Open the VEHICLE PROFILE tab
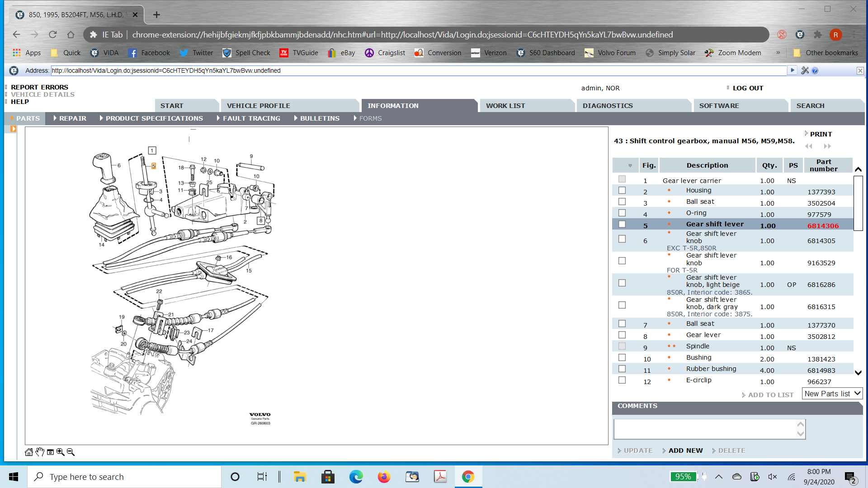 coord(258,106)
